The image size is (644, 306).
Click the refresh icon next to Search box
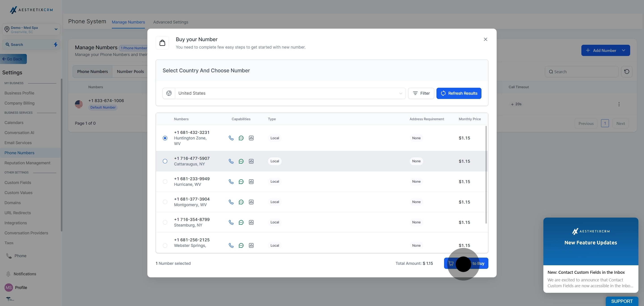tap(627, 72)
